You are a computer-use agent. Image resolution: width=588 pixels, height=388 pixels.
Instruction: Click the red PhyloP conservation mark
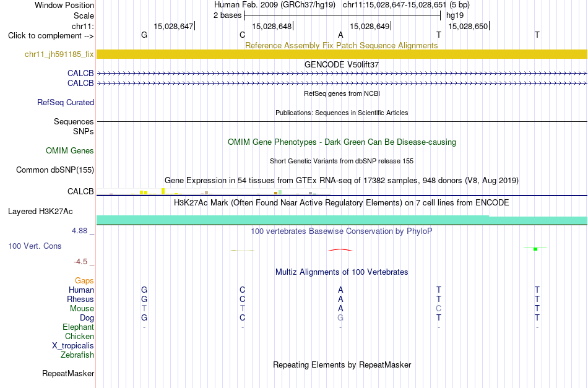pos(340,249)
